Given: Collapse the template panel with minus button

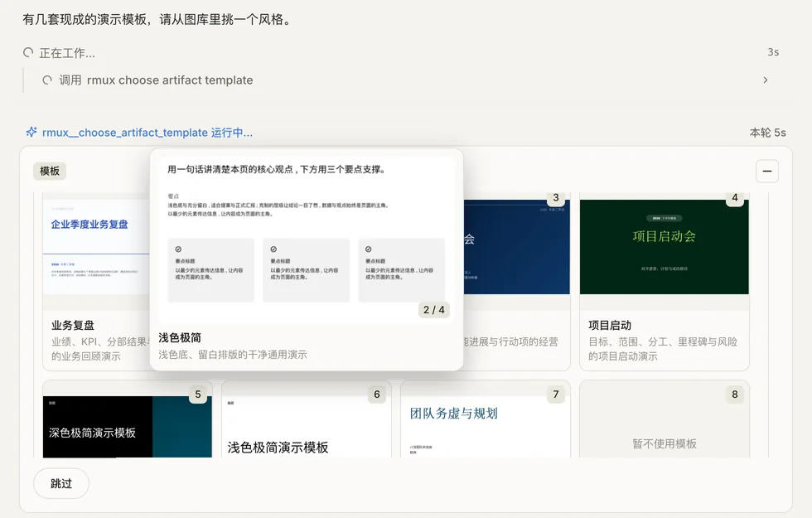Looking at the screenshot, I should [767, 171].
